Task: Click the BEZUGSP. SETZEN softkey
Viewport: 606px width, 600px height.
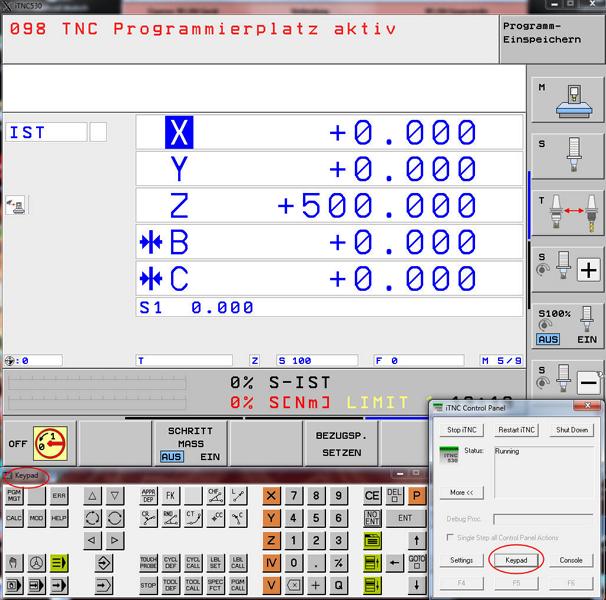Action: 342,443
